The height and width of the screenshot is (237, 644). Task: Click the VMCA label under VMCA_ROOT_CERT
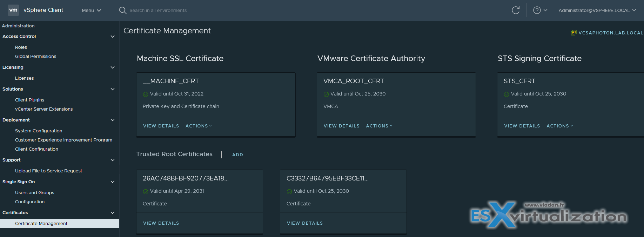click(x=331, y=106)
